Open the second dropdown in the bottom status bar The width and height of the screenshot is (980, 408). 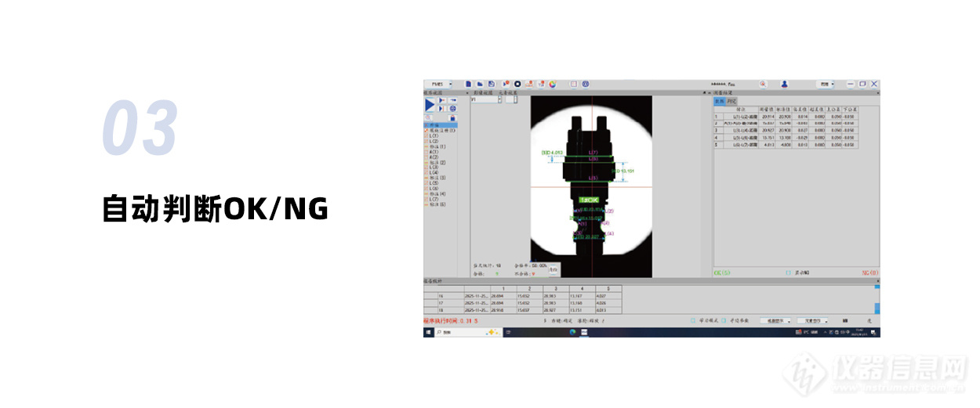coord(811,320)
